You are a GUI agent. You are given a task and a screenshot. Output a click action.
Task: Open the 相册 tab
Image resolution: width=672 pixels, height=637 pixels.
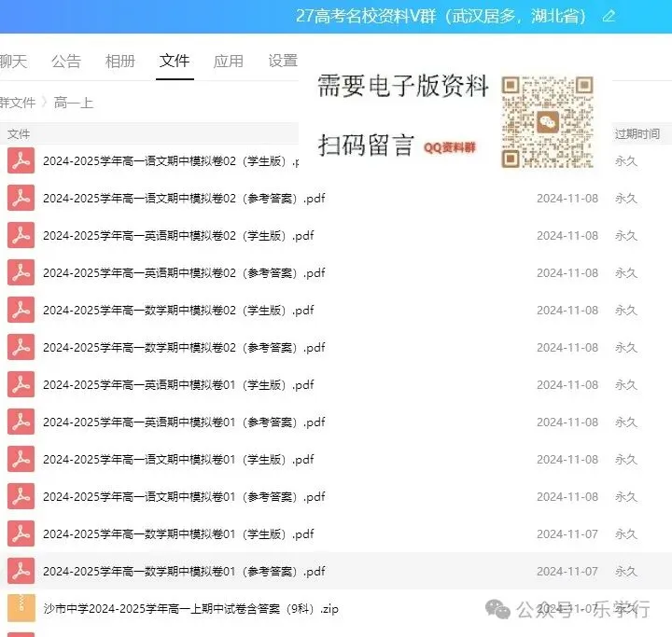(x=120, y=61)
